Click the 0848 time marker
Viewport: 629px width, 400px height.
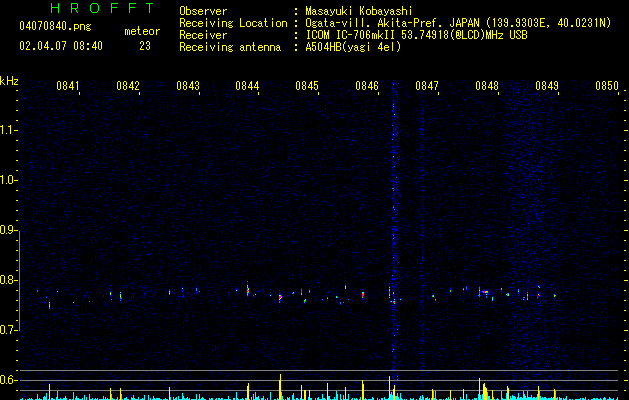pyautogui.click(x=487, y=86)
